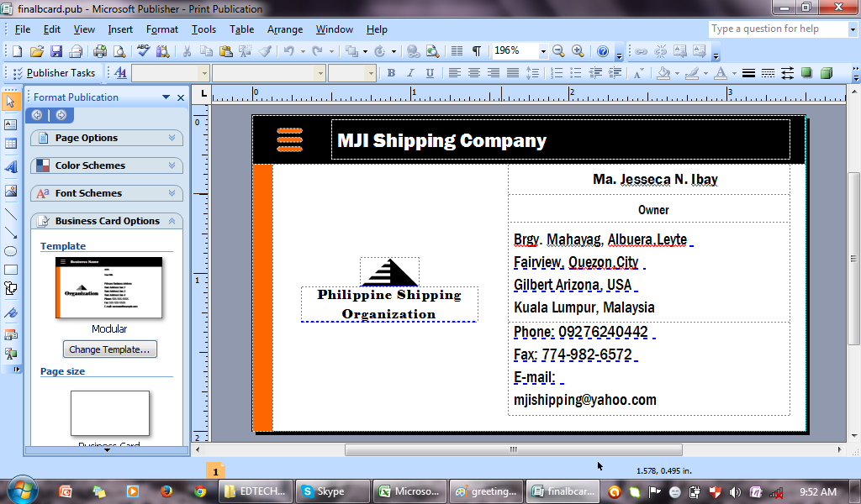The height and width of the screenshot is (504, 861).
Task: Click the Format Painter icon
Action: (x=264, y=52)
